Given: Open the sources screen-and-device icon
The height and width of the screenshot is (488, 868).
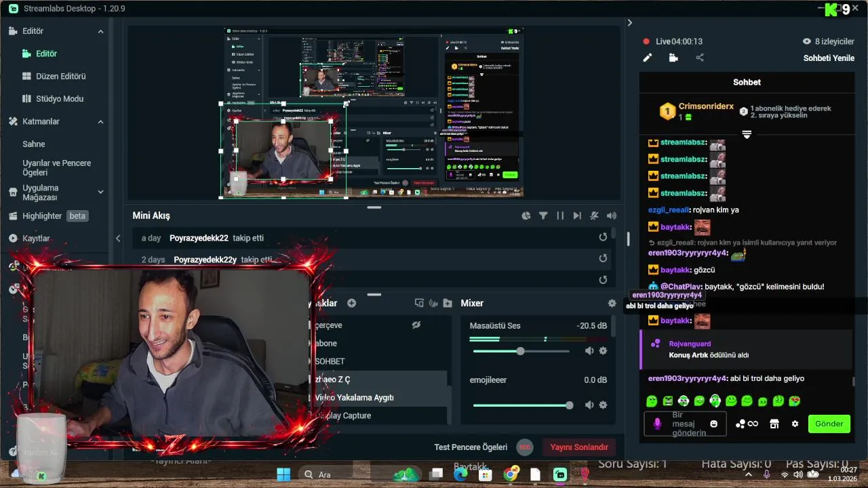Looking at the screenshot, I should click(x=419, y=303).
